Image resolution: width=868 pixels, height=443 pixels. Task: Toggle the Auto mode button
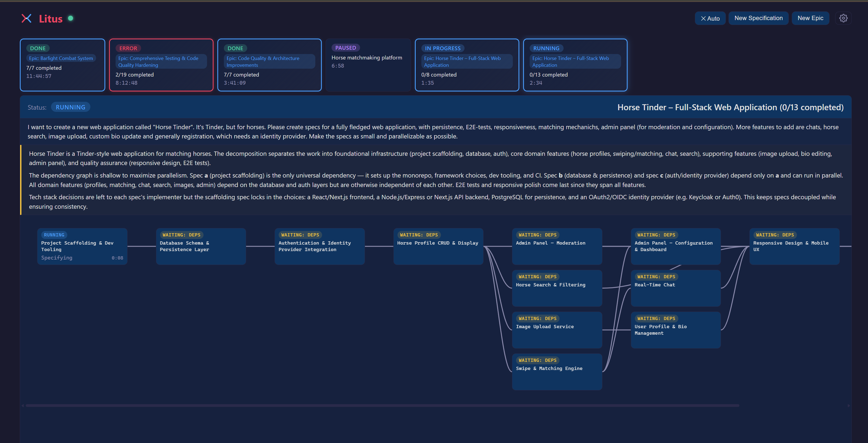pos(710,18)
